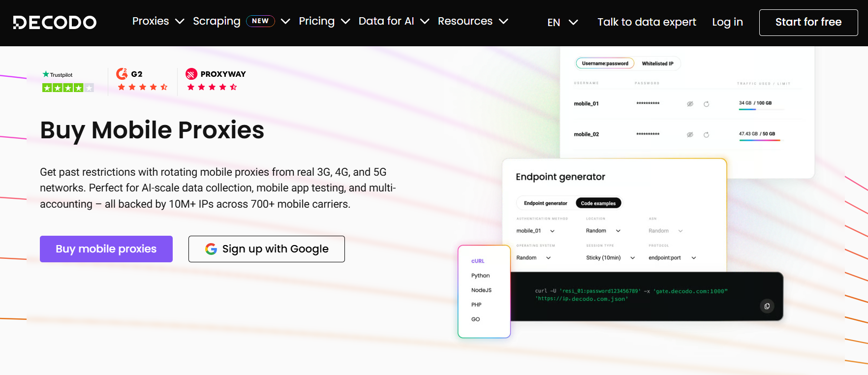Open the EN language selector
Screen dimensions: 868x375
[562, 22]
